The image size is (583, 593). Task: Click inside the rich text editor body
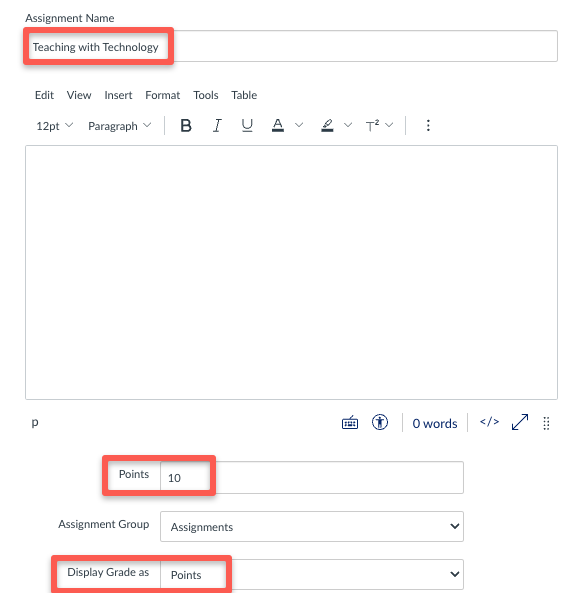(291, 272)
